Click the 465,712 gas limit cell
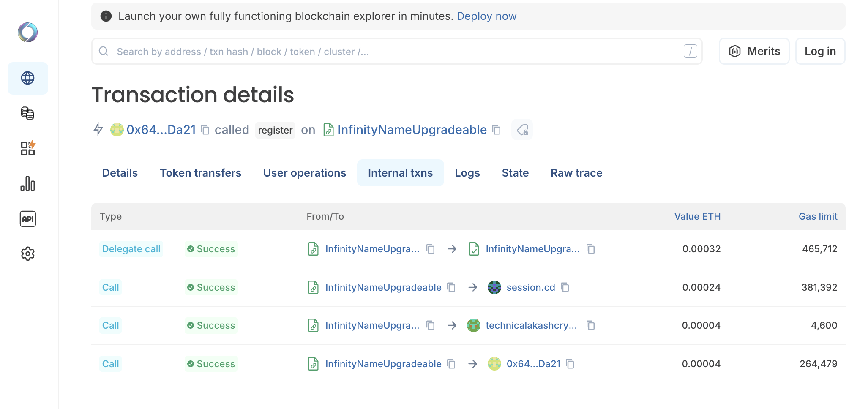Image resolution: width=868 pixels, height=409 pixels. [820, 249]
